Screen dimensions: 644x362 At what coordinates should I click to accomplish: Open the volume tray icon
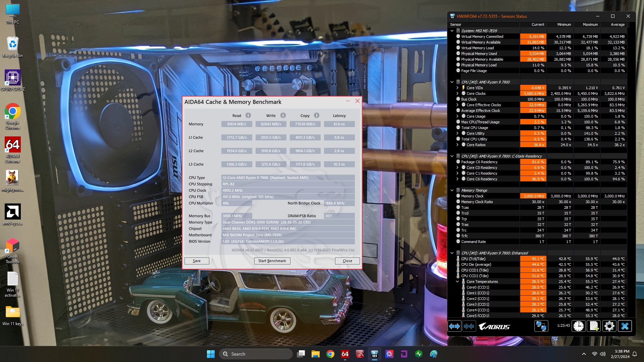(x=603, y=354)
